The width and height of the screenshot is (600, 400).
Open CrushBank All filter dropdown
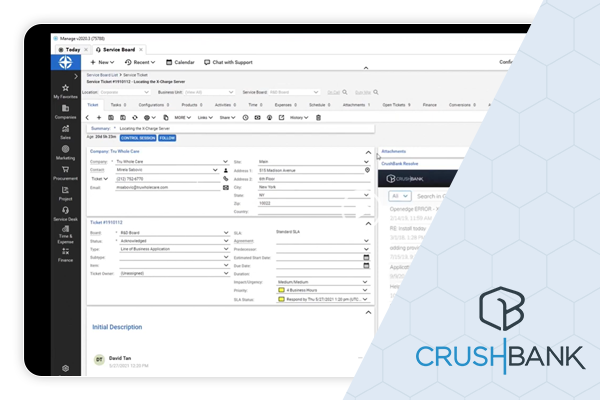pos(400,196)
